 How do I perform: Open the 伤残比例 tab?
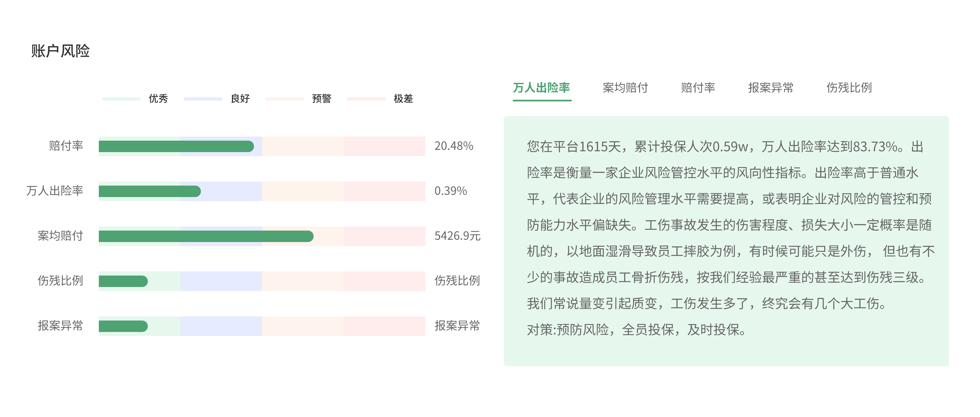click(x=849, y=87)
